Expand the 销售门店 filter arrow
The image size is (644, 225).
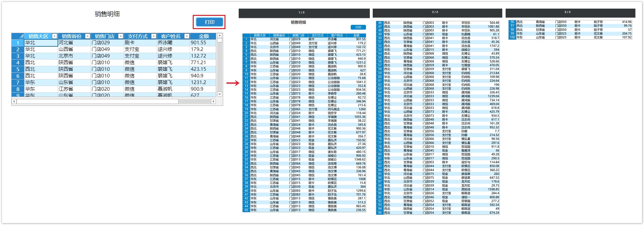121,36
